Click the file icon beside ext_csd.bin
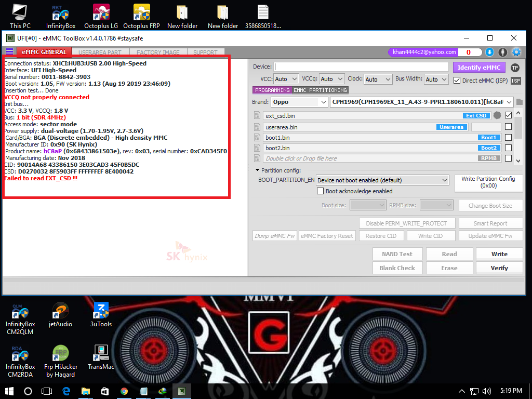The width and height of the screenshot is (532, 399). (257, 116)
